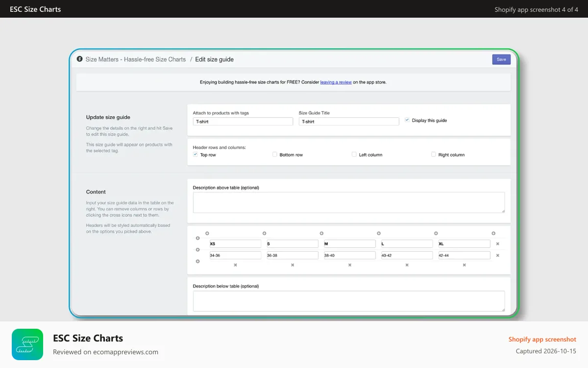
Task: Add a row above the XS header row
Action: [198, 238]
